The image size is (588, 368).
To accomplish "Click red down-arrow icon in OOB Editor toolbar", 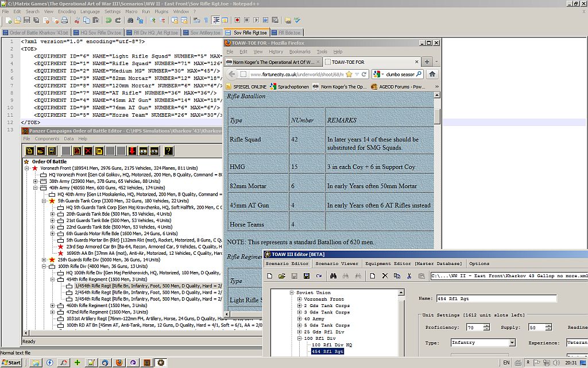I will (x=132, y=151).
